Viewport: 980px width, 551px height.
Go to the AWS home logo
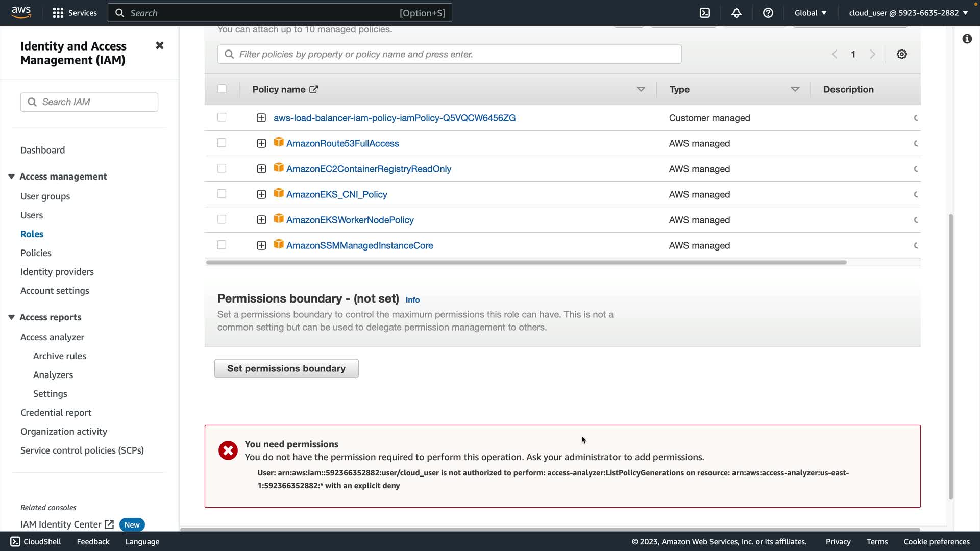[x=21, y=12]
